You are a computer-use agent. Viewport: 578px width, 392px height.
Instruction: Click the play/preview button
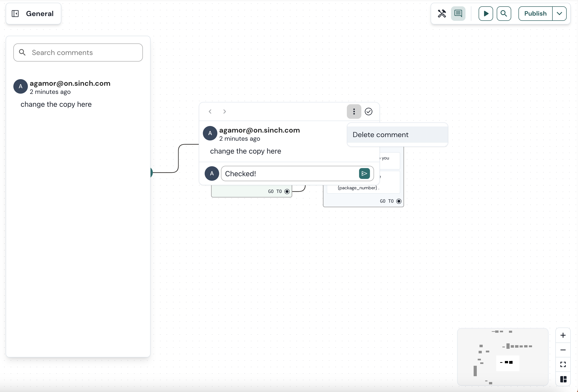pyautogui.click(x=486, y=13)
